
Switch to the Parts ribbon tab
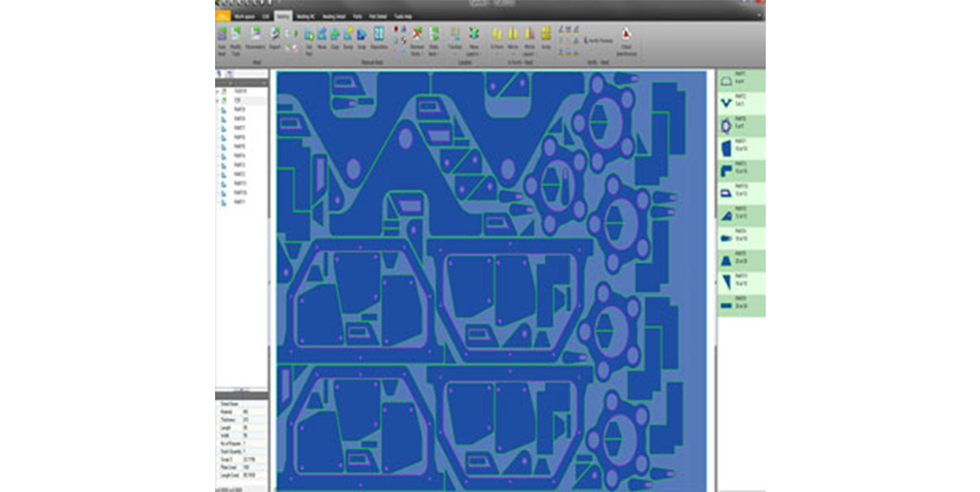(358, 16)
